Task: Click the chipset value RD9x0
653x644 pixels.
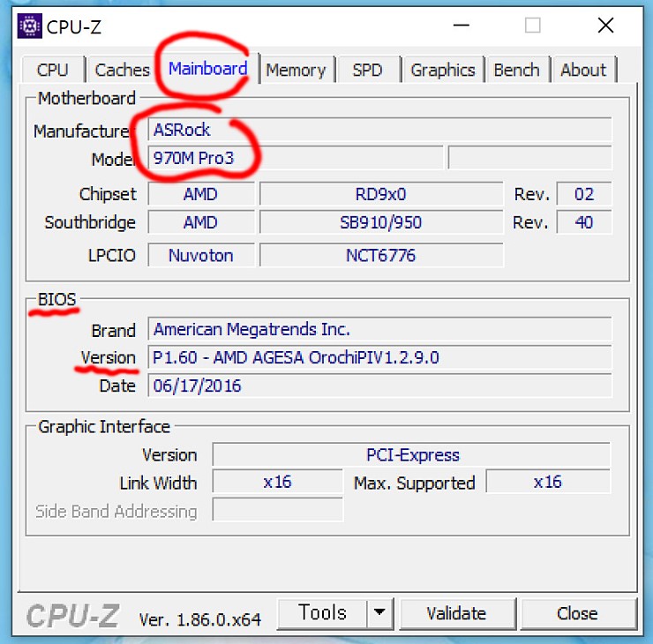Action: (381, 194)
